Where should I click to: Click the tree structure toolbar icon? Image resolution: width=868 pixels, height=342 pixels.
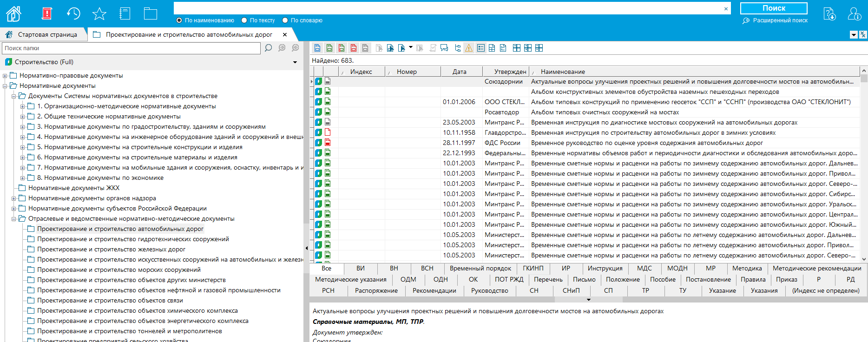[x=458, y=48]
